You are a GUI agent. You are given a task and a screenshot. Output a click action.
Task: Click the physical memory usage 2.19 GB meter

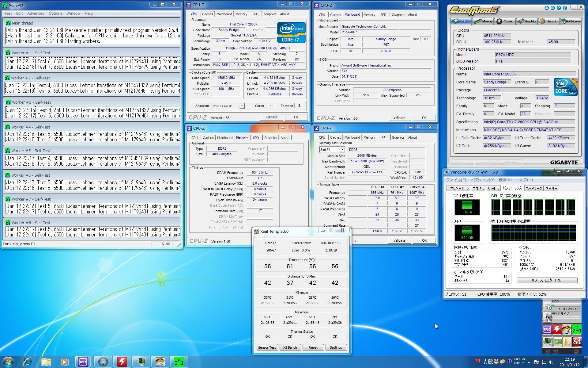(x=467, y=232)
